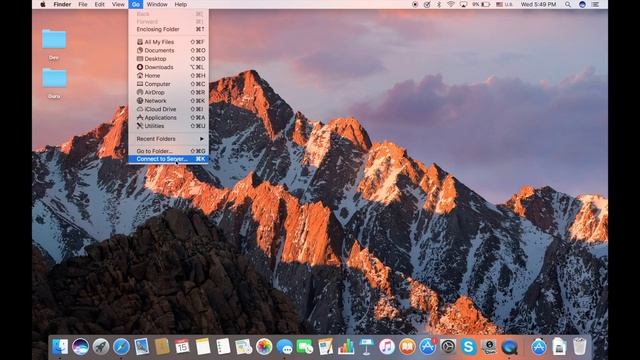Click Wi-Fi status icon in menu bar
Image resolution: width=640 pixels, height=360 pixels.
click(451, 4)
